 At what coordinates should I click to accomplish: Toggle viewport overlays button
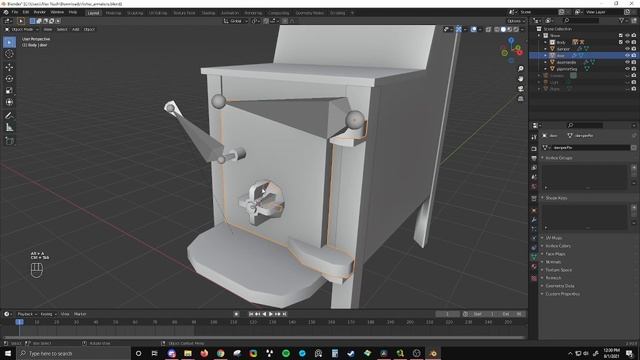[473, 29]
